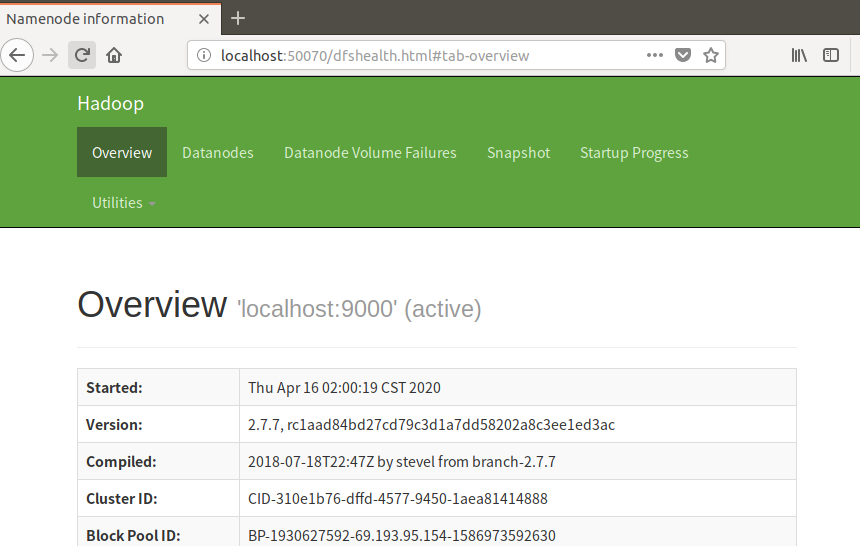Save the page to Pocket
This screenshot has height=546, width=860.
click(x=683, y=55)
